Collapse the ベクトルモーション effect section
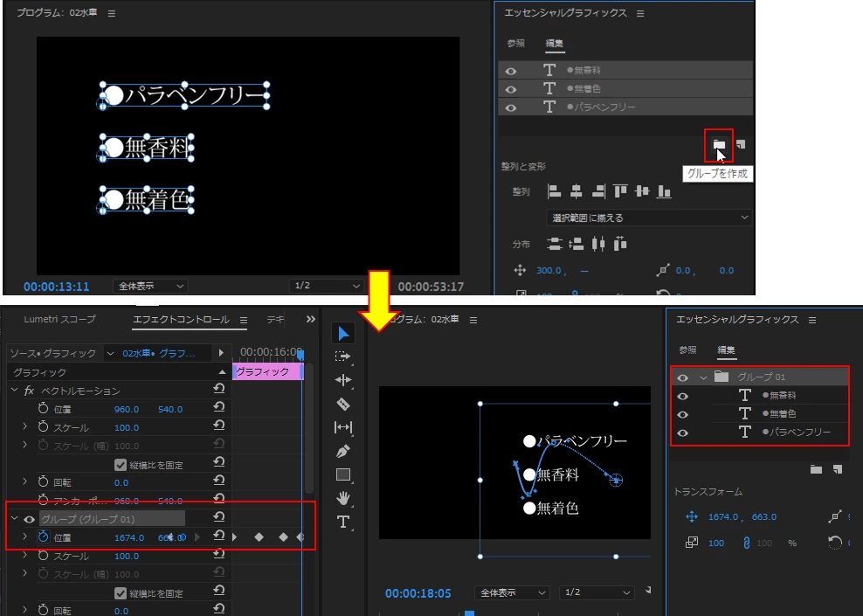863x616 pixels. (x=14, y=390)
